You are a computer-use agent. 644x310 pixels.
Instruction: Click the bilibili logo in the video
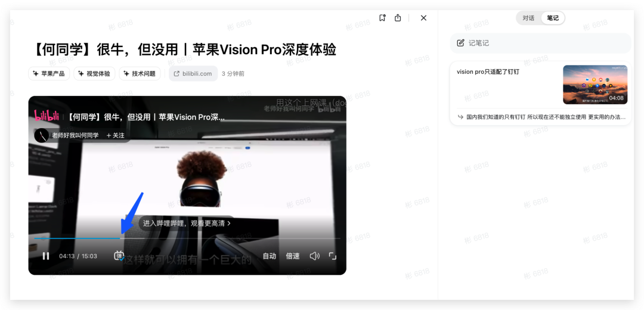(46, 116)
